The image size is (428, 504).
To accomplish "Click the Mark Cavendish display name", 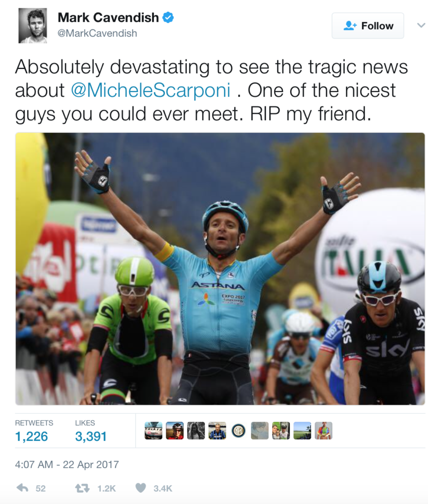I will coord(108,17).
